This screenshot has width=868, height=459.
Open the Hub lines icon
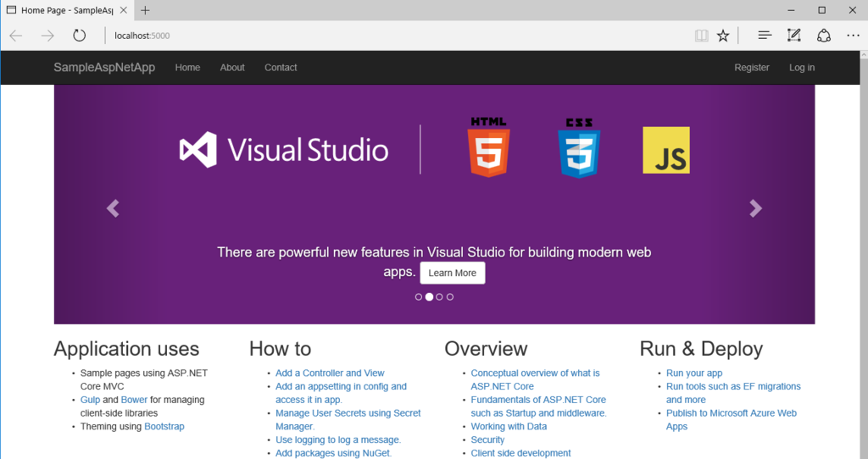765,36
